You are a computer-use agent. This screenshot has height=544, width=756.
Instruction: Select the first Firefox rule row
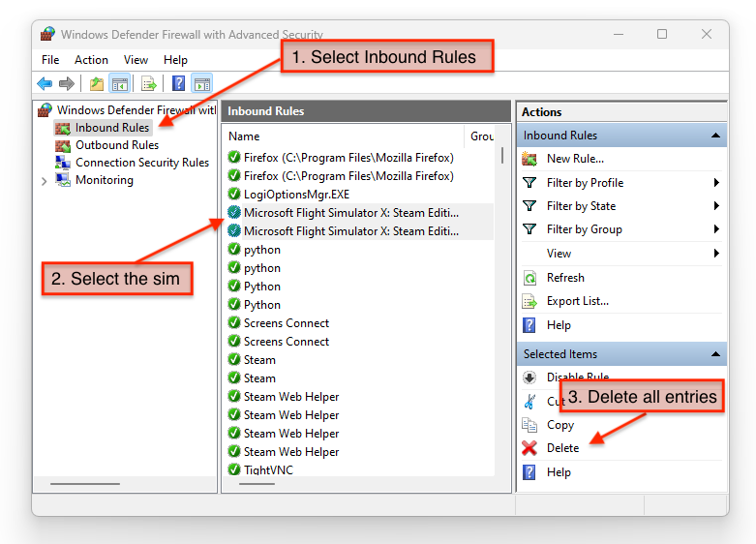coord(360,158)
